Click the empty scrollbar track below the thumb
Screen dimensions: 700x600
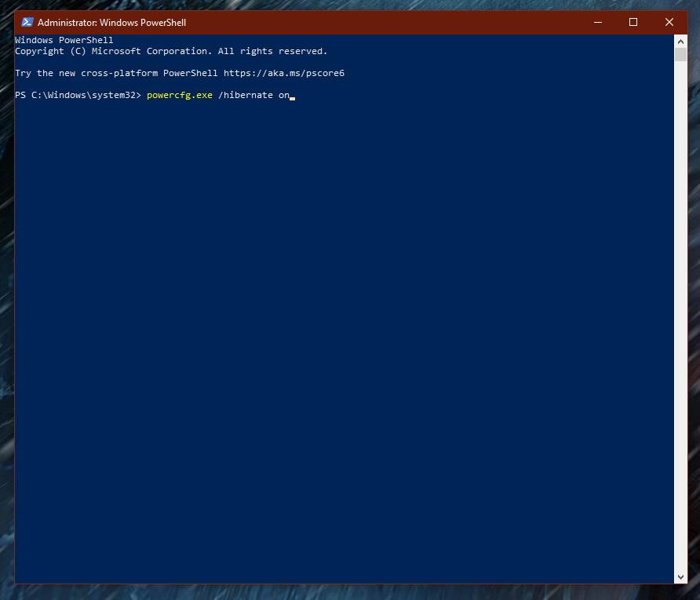click(x=680, y=314)
